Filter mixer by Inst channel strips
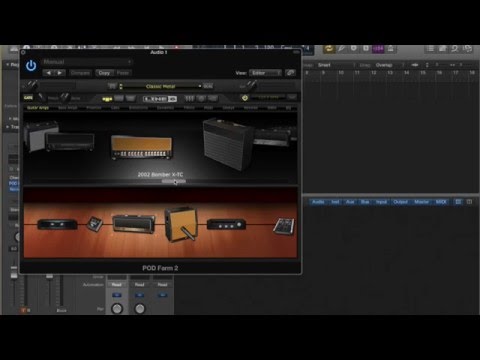 coord(335,202)
